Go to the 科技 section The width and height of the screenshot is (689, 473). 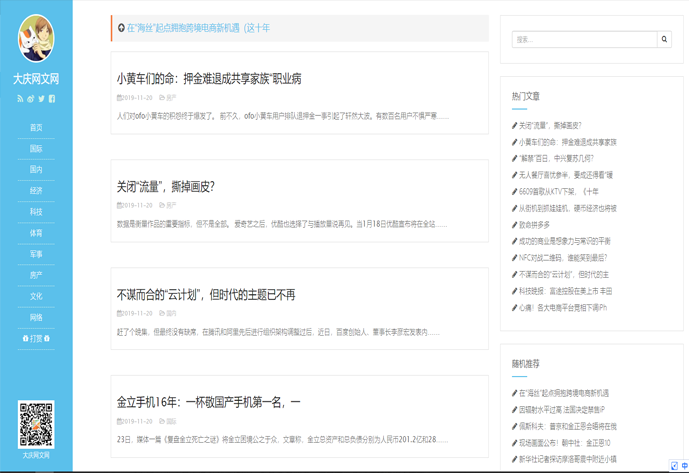coord(36,211)
